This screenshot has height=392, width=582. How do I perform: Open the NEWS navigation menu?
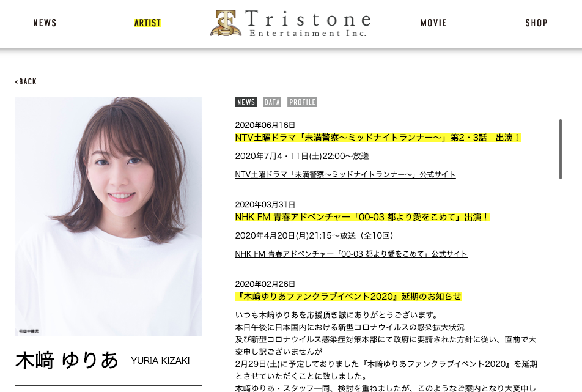coord(45,23)
